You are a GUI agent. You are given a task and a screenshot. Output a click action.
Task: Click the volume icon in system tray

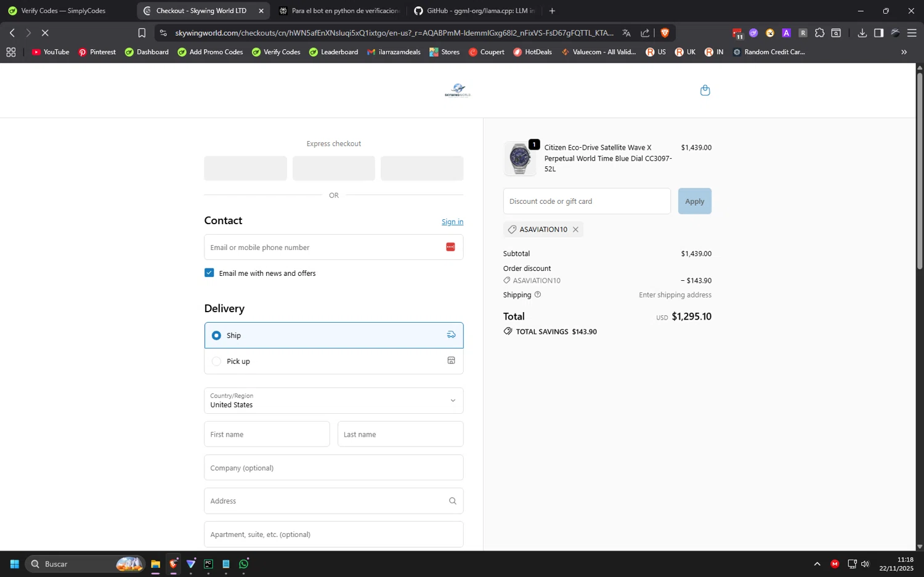click(865, 564)
